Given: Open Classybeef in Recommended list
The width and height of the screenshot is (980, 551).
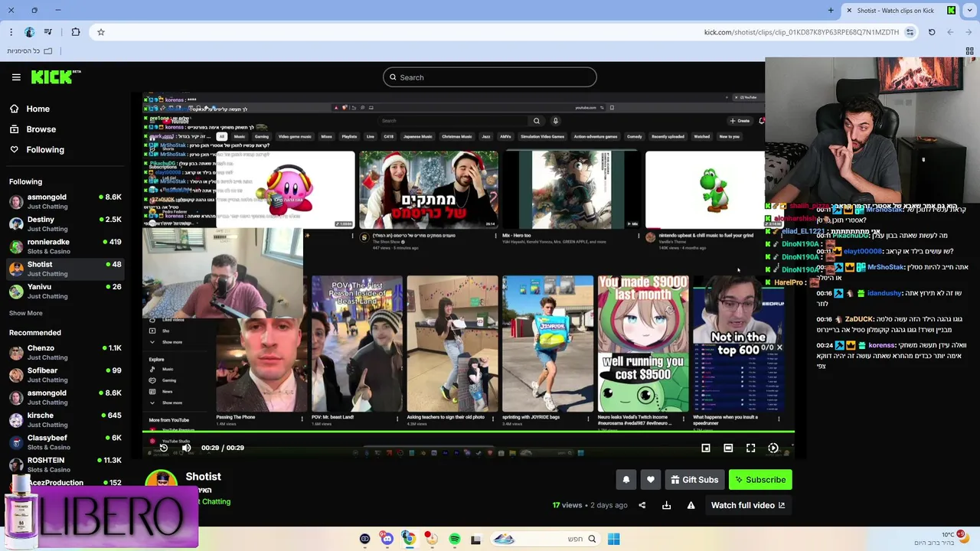Looking at the screenshot, I should click(x=65, y=442).
